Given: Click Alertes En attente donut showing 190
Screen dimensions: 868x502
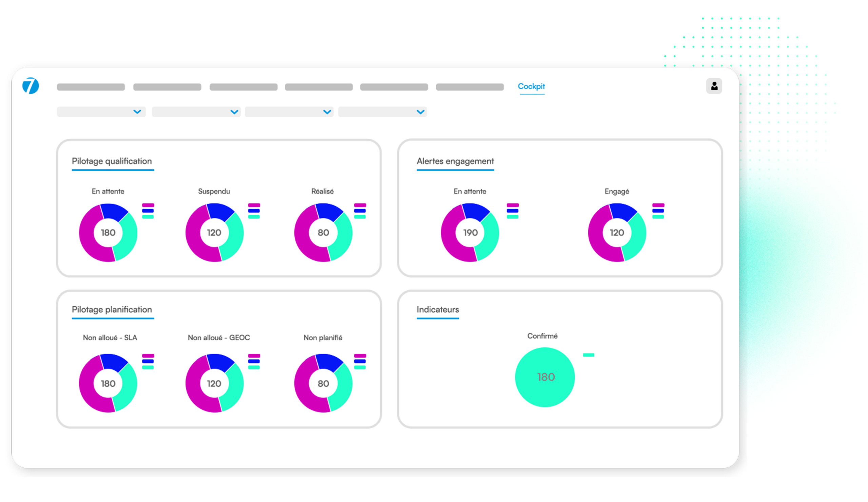Looking at the screenshot, I should (470, 233).
